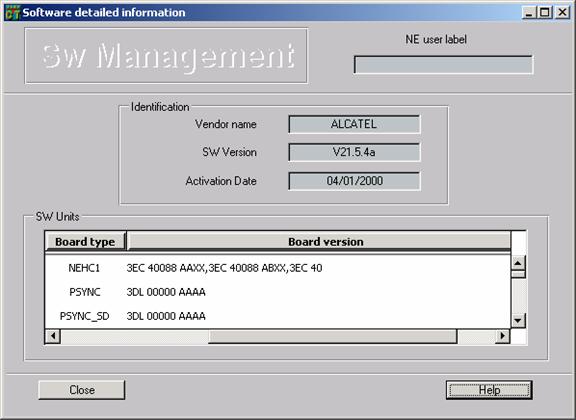
Task: Click the Close button
Action: coord(82,390)
